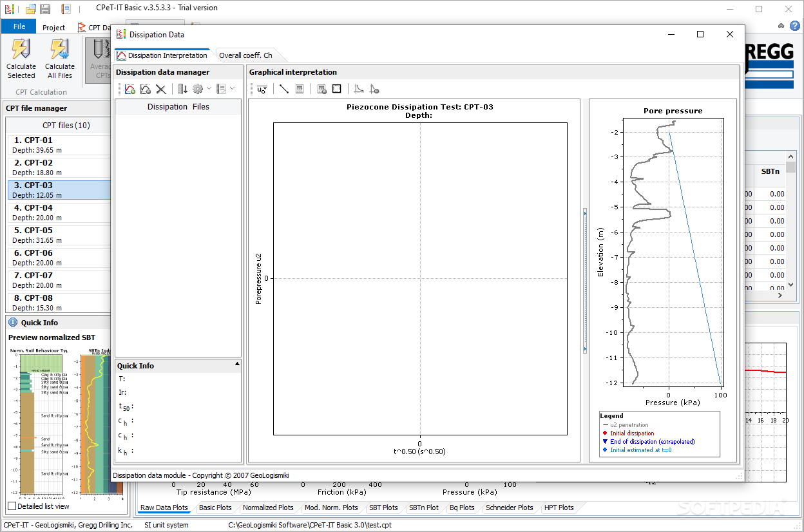Open the Basic Plots tab
The width and height of the screenshot is (804, 532).
(x=215, y=508)
